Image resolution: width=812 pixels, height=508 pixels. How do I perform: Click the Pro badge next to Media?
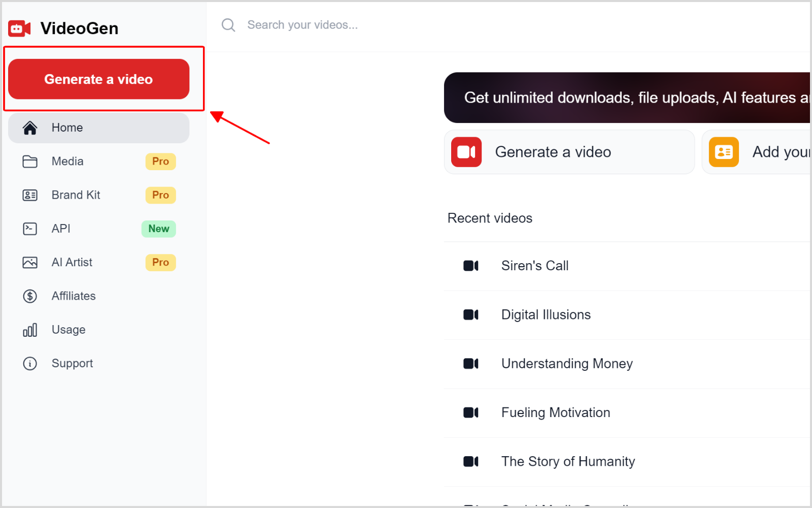(x=160, y=162)
